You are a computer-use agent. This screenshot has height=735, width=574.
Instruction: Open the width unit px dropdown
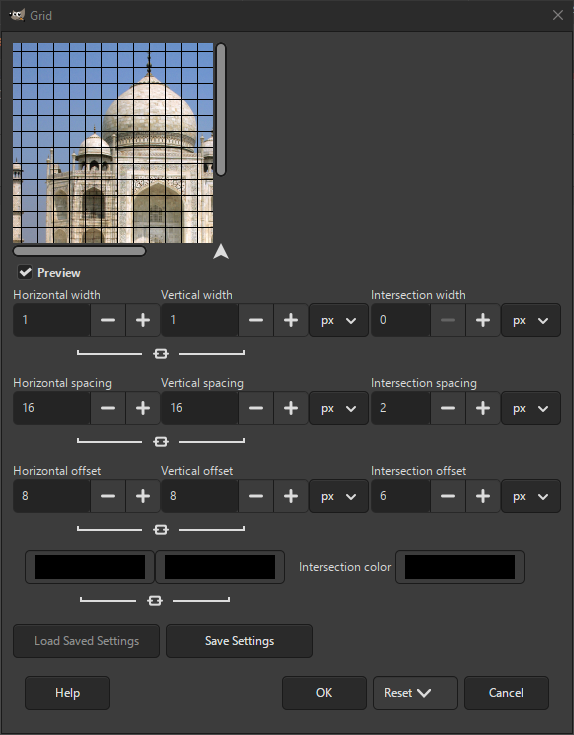pos(339,320)
